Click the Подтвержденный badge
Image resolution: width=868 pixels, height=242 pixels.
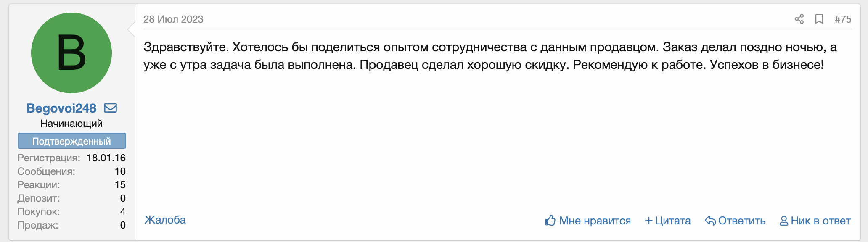pos(71,141)
